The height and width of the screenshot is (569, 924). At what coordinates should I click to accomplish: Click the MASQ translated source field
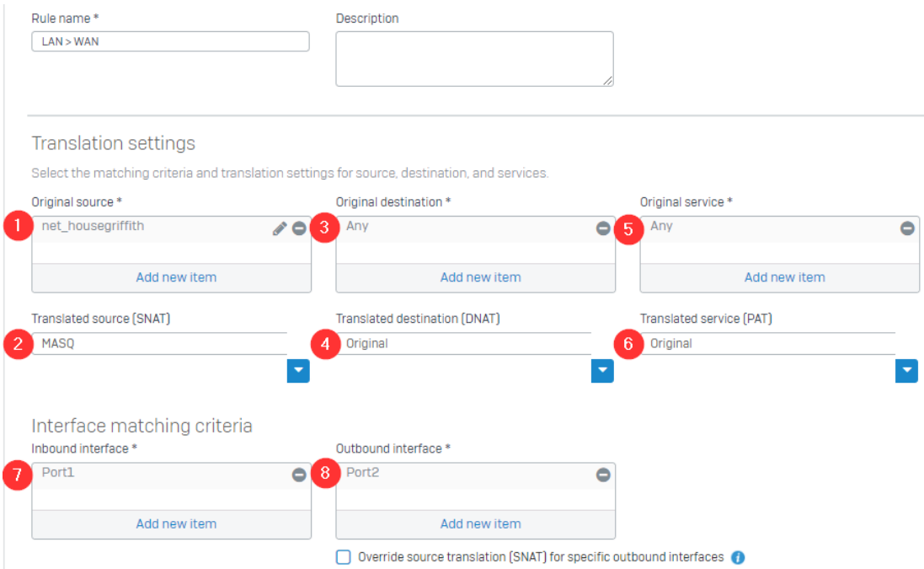tap(160, 344)
